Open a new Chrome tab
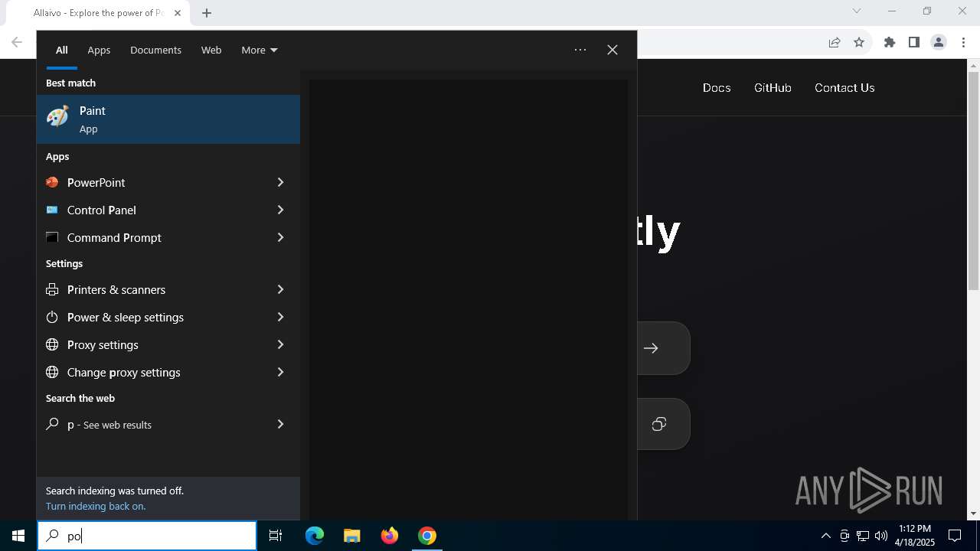The image size is (980, 551). [x=207, y=12]
